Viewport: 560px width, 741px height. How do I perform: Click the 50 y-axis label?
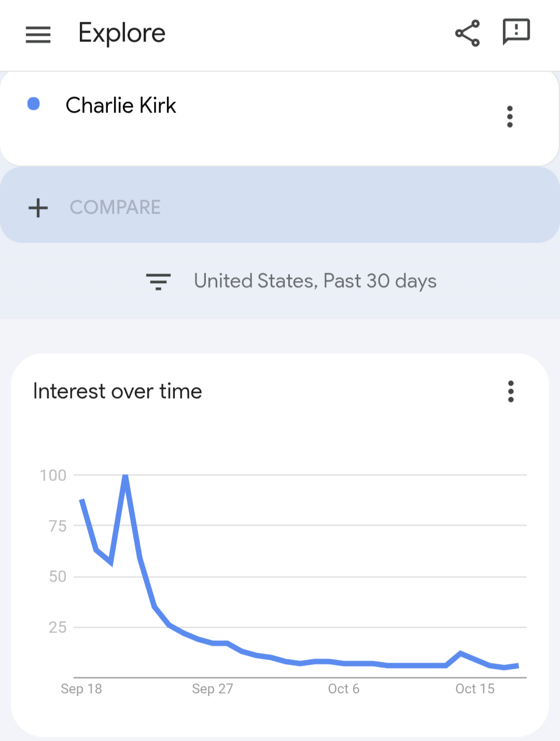tap(58, 577)
